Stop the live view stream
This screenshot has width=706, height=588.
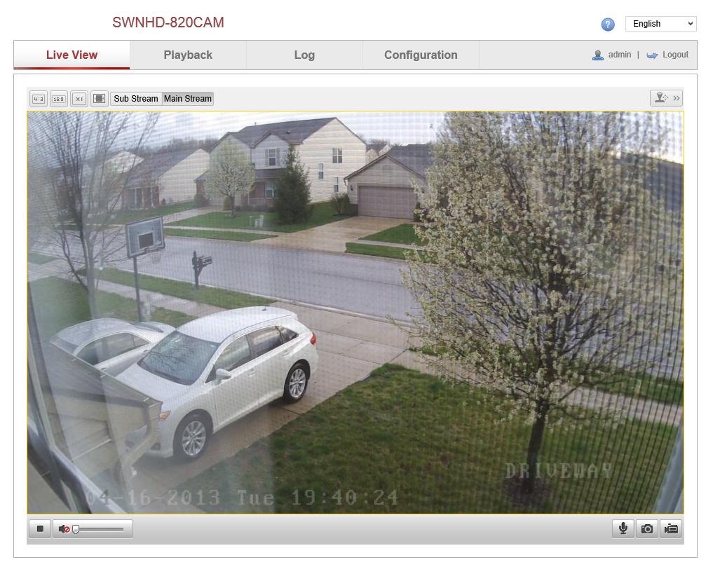click(x=40, y=528)
